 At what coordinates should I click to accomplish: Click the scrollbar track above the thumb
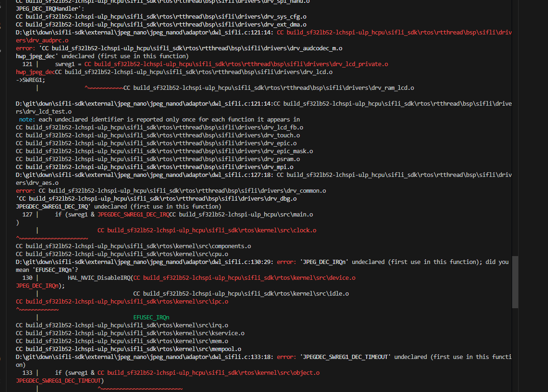click(514, 140)
